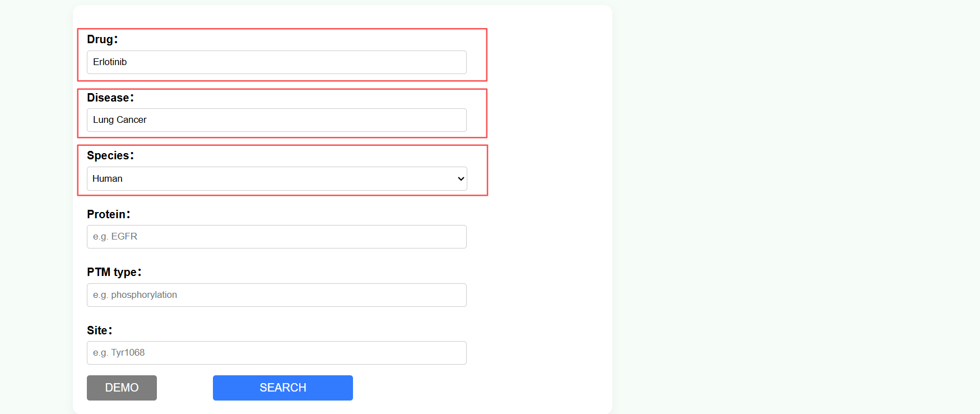Click the Erlotinib text in Drug box
This screenshot has width=980, height=414.
click(x=110, y=62)
